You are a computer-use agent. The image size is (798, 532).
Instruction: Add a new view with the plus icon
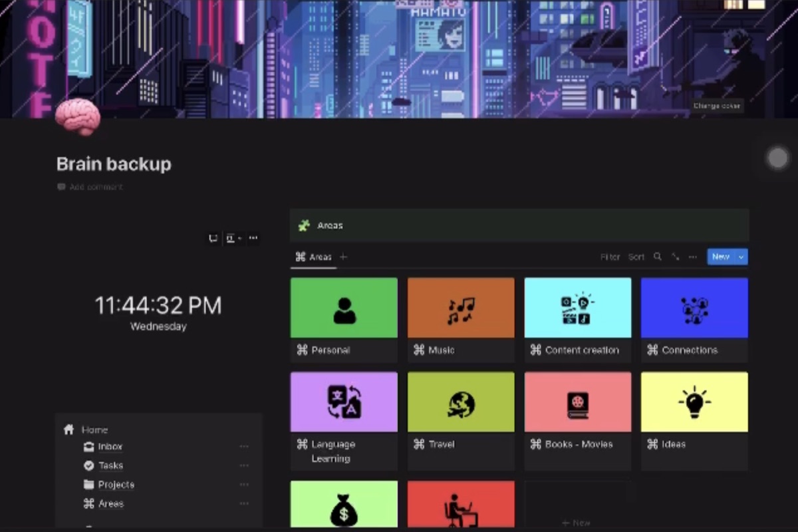(344, 257)
